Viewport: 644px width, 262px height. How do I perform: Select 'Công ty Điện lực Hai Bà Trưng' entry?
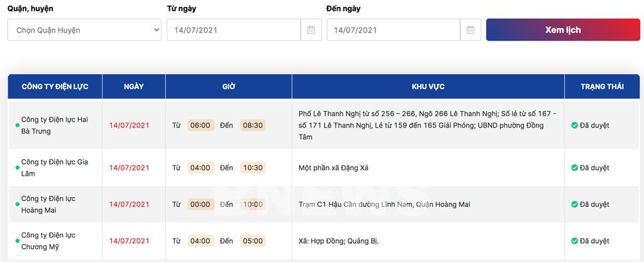coord(54,126)
